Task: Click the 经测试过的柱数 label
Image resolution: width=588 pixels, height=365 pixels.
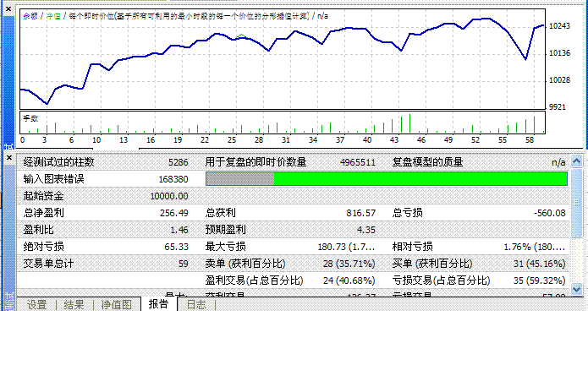Action: [x=58, y=162]
